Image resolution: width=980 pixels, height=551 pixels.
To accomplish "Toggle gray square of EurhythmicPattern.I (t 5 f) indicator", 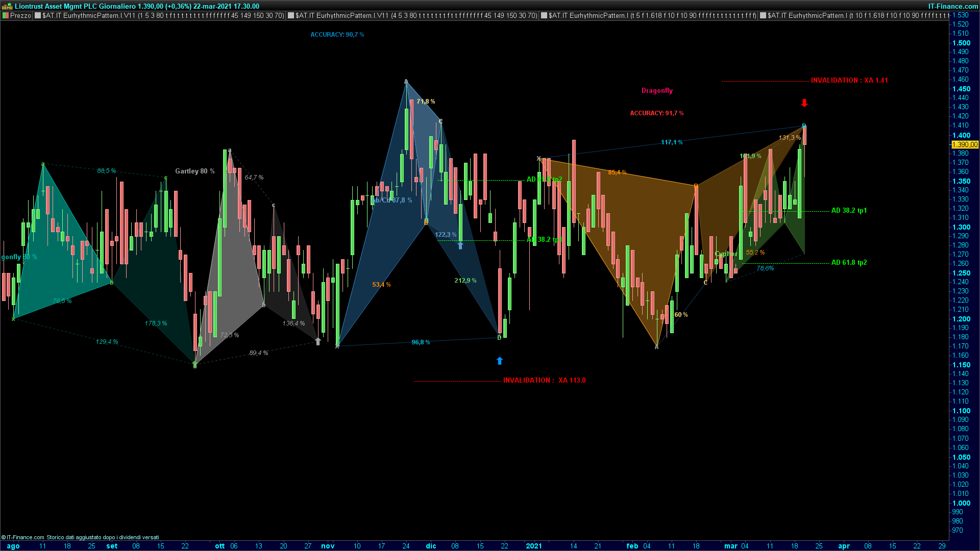I will 544,16.
